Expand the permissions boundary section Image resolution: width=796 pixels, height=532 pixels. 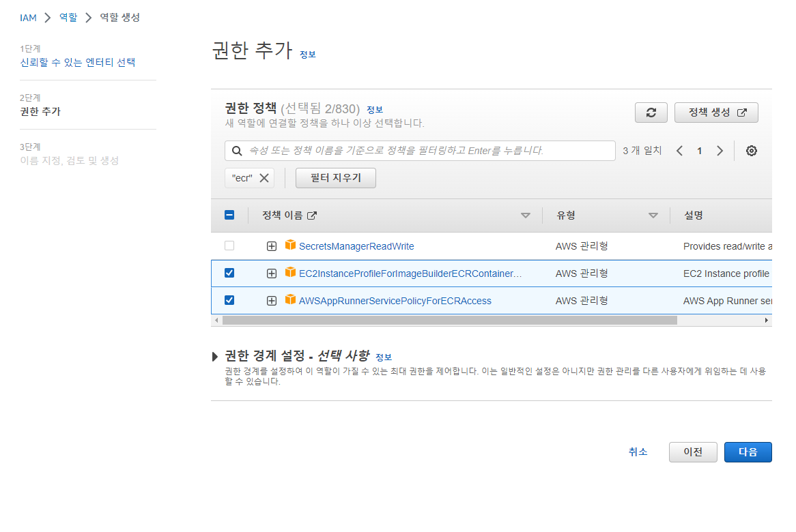pos(215,357)
